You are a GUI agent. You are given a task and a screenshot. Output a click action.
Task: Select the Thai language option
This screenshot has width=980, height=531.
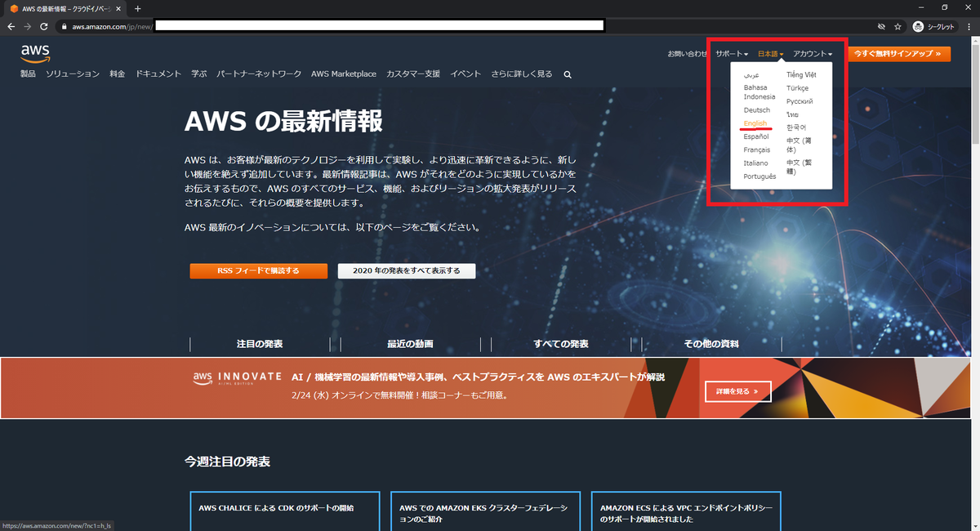[792, 114]
